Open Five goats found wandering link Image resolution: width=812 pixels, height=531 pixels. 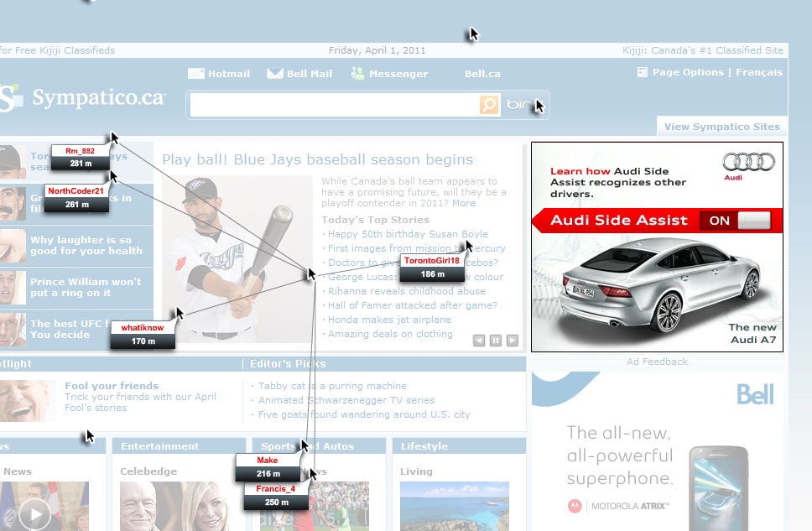coord(364,414)
